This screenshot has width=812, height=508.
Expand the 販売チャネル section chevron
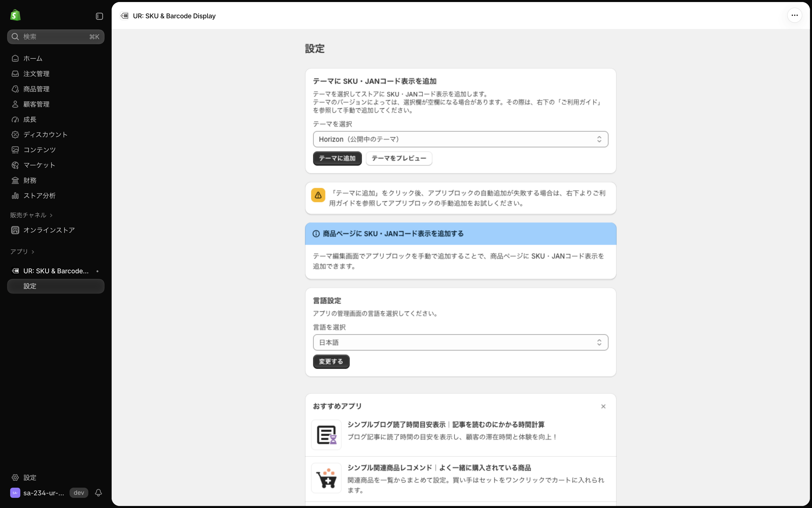coord(51,215)
